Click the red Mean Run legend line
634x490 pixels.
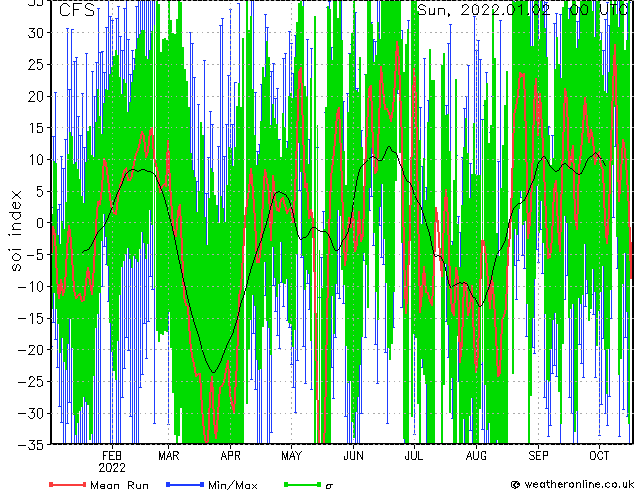[x=67, y=484]
